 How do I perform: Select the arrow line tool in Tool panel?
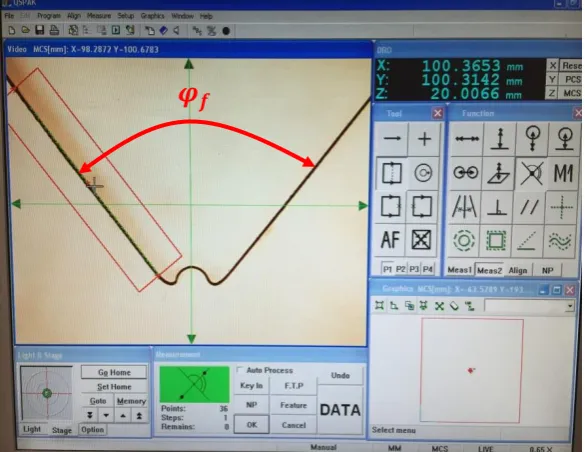[x=392, y=139]
